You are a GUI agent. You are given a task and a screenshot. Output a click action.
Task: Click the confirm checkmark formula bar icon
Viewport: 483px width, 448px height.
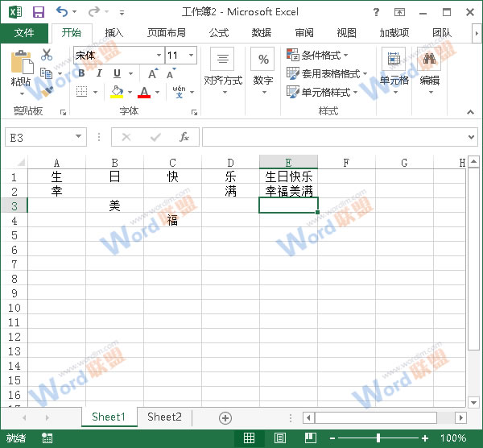tap(155, 137)
